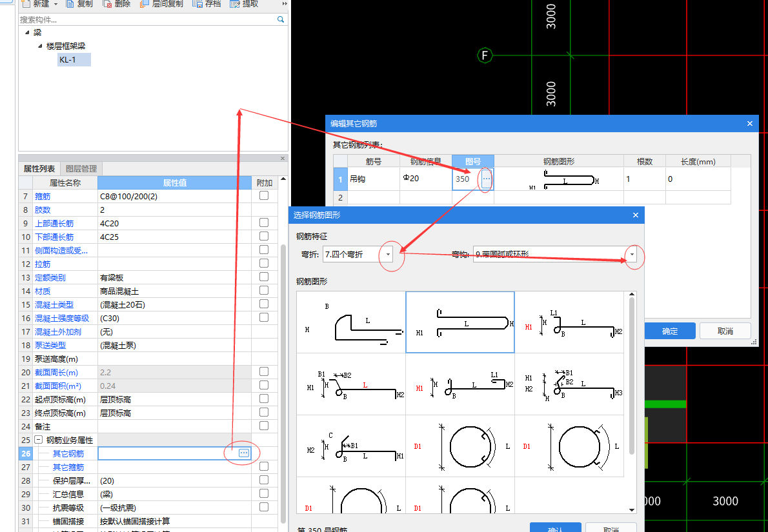Click the properties list vertical scrollbar thumb
Image resolution: width=768 pixels, height=532 pixels.
click(x=283, y=384)
